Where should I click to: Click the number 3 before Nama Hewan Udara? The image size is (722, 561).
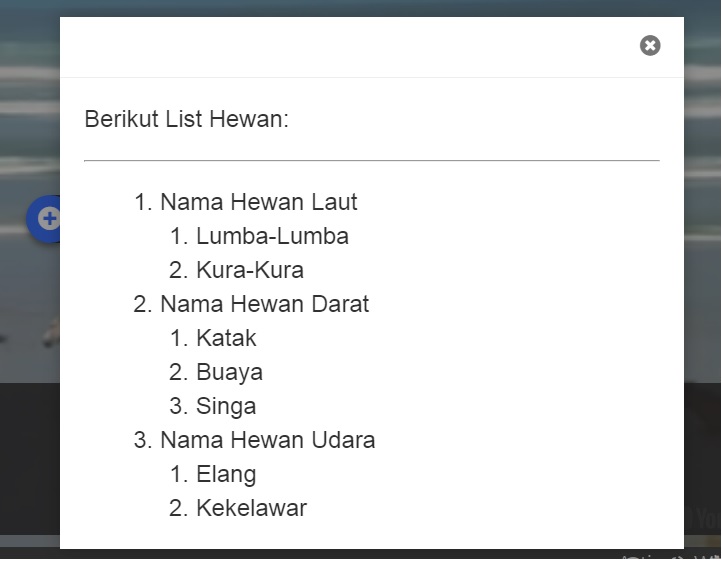143,440
